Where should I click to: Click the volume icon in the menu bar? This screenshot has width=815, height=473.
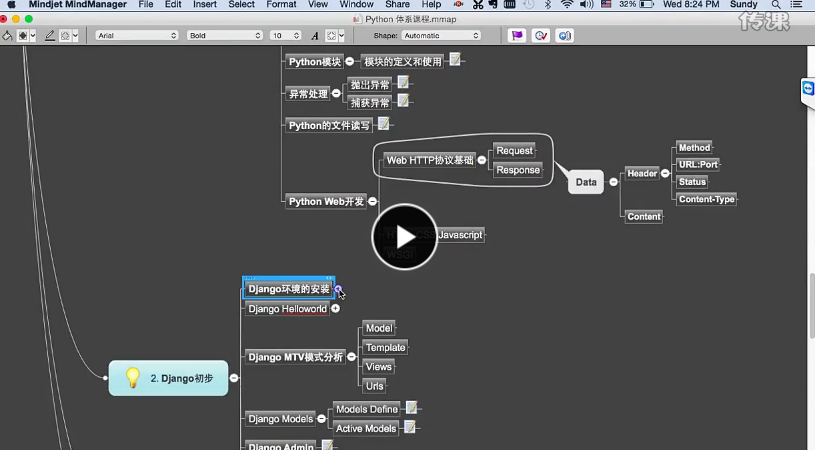pos(586,5)
